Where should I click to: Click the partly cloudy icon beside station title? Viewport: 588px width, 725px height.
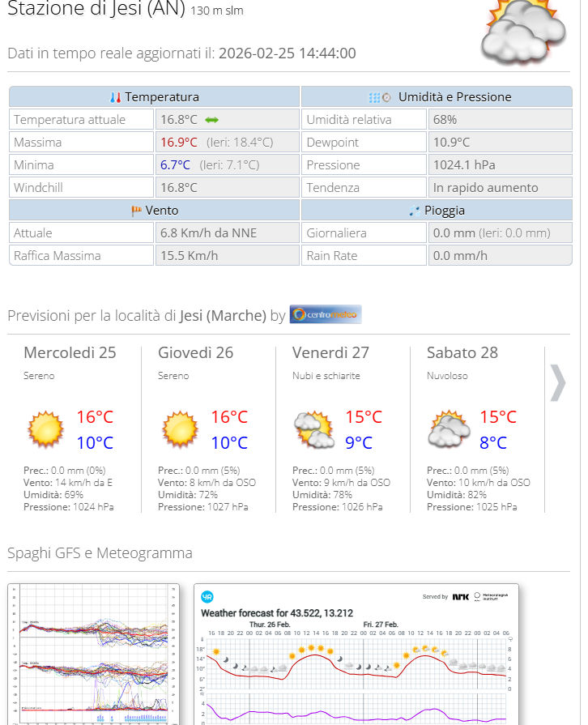[x=522, y=32]
